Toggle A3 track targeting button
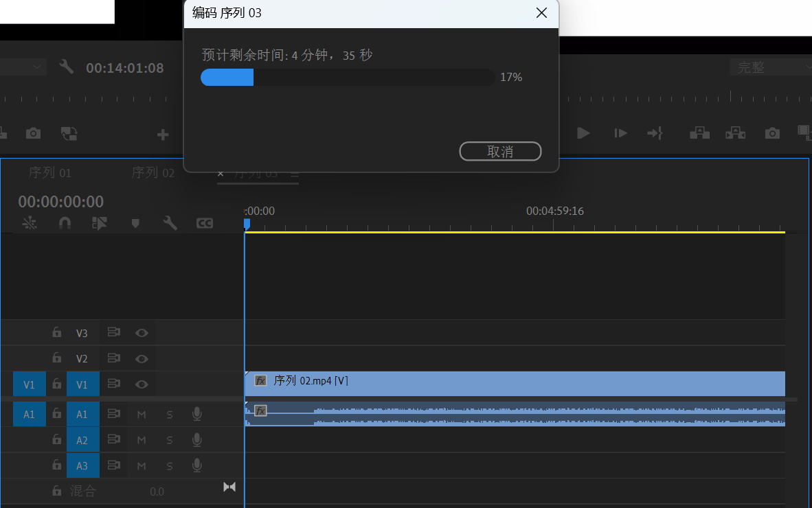The width and height of the screenshot is (812, 508). coord(82,465)
